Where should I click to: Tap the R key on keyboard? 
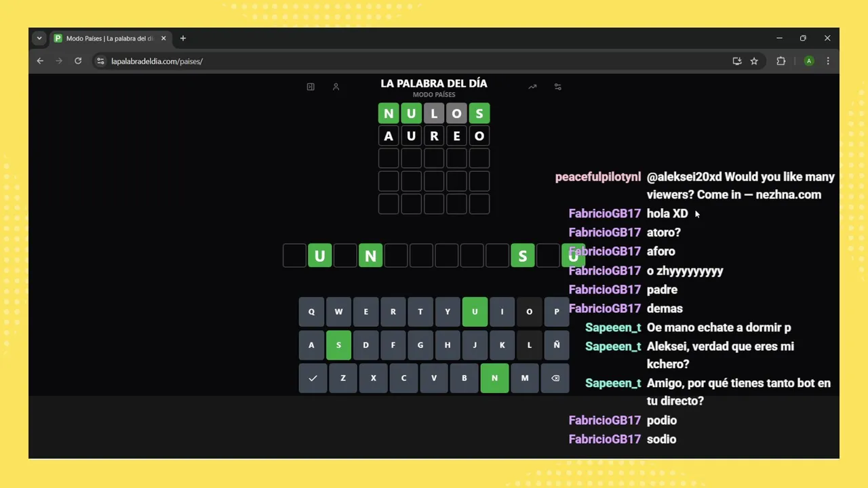click(393, 312)
